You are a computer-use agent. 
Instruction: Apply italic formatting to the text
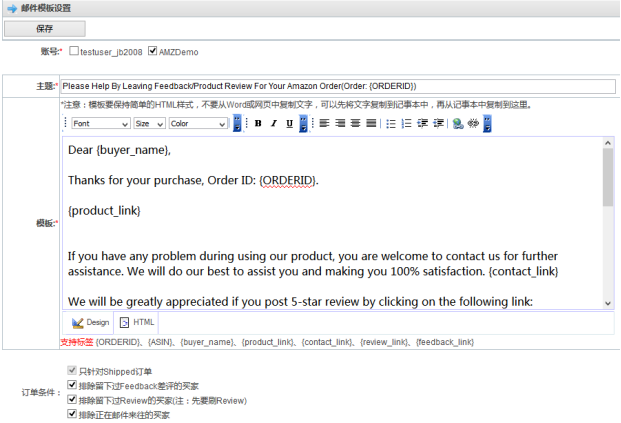point(274,124)
